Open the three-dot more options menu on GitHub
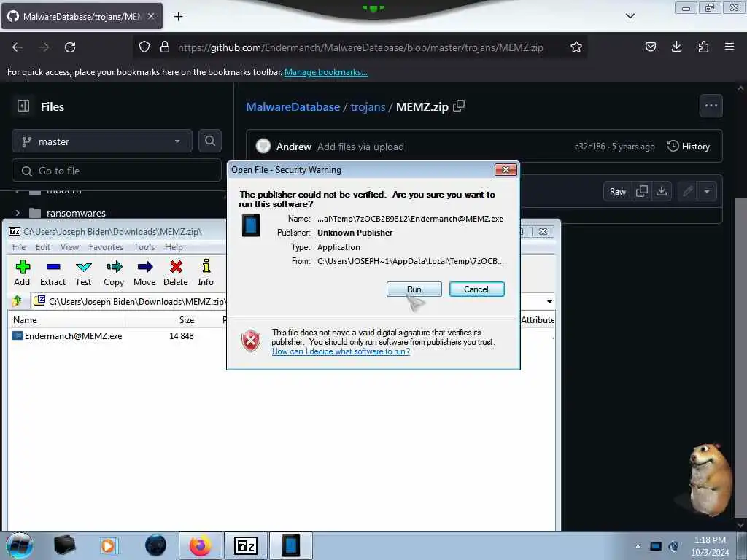 711,106
